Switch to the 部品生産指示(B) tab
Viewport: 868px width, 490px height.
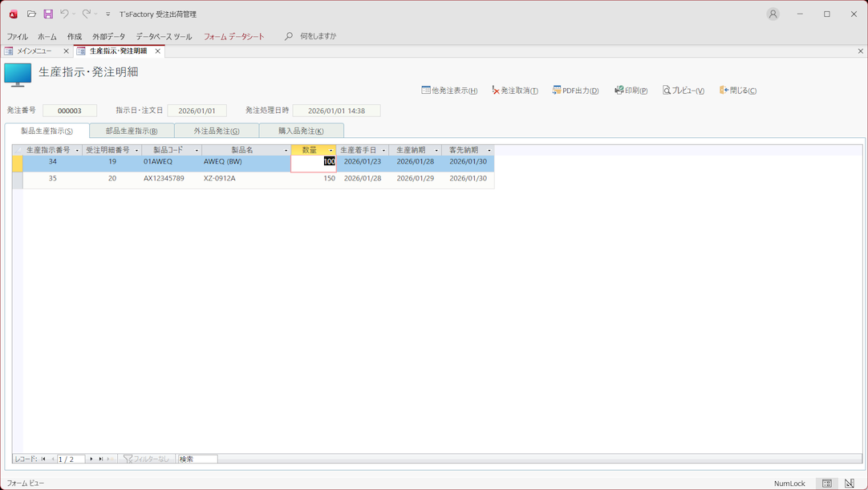point(132,131)
